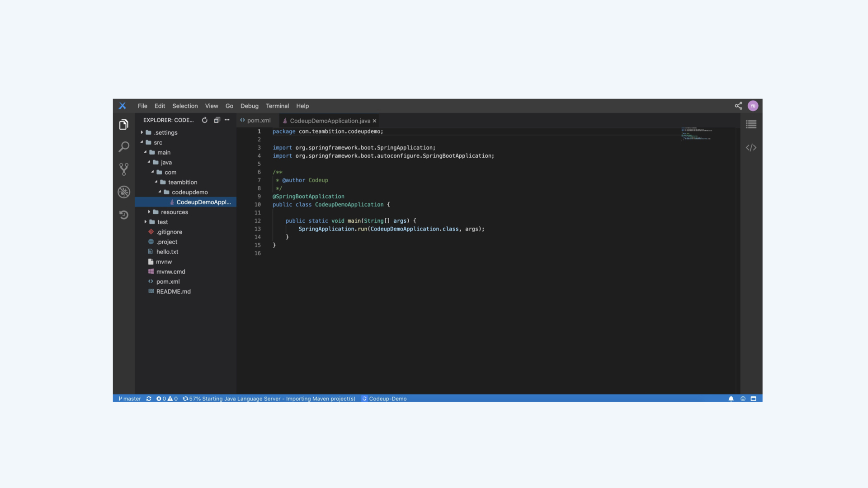The width and height of the screenshot is (868, 488).
Task: Open the outline list icon on right panel
Action: click(x=751, y=124)
